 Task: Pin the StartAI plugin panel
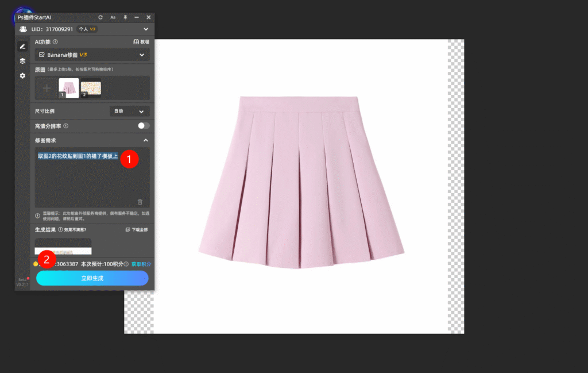tap(125, 18)
